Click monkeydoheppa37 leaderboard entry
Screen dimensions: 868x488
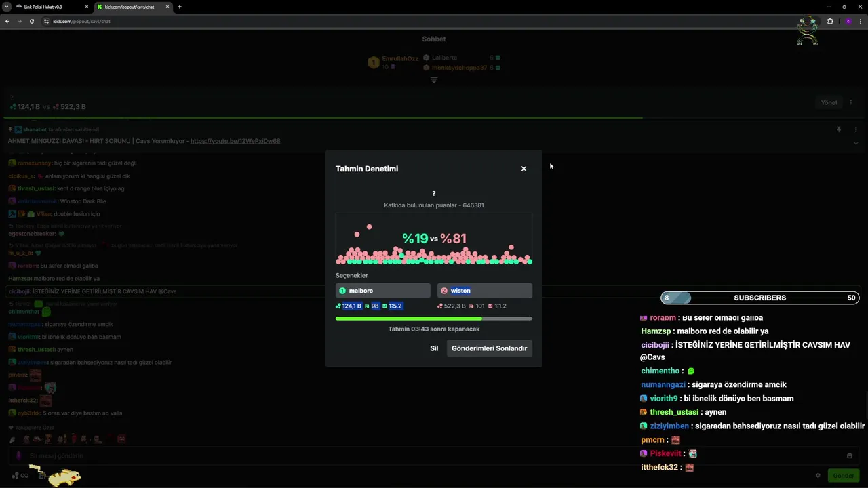tap(461, 68)
